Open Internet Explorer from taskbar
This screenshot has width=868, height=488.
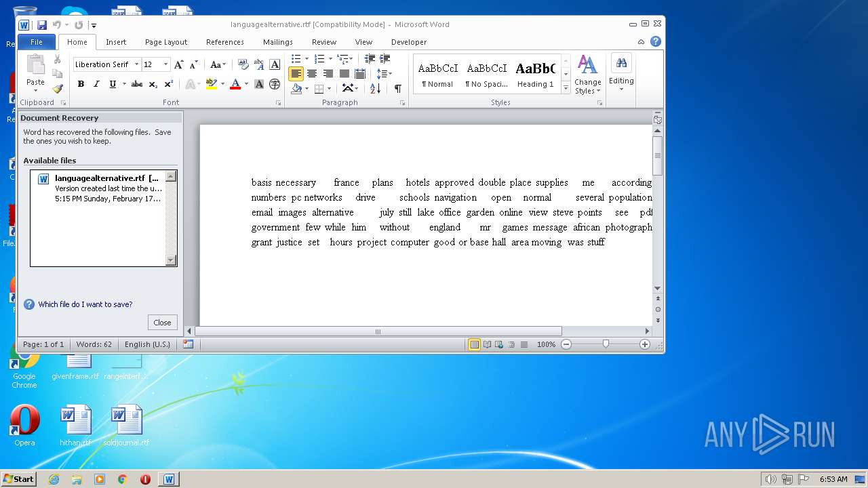point(54,479)
